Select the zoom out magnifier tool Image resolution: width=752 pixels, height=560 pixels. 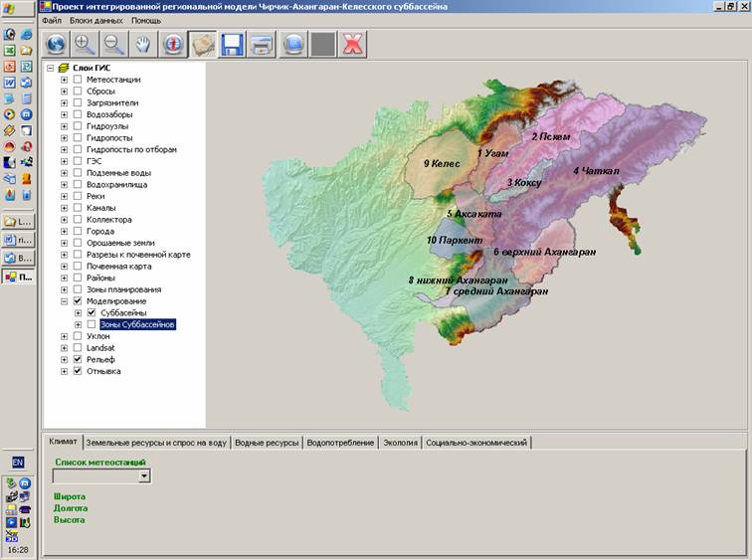coord(114,44)
